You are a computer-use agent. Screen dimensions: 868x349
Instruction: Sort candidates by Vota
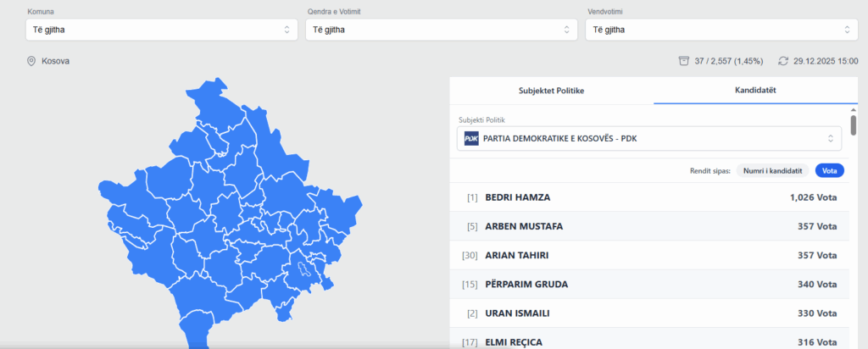click(x=830, y=170)
